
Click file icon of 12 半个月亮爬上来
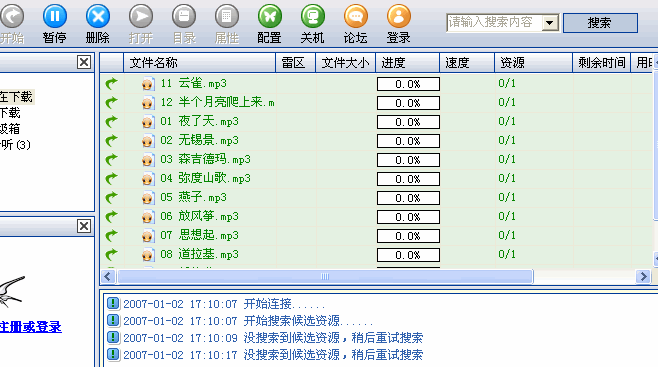click(147, 102)
